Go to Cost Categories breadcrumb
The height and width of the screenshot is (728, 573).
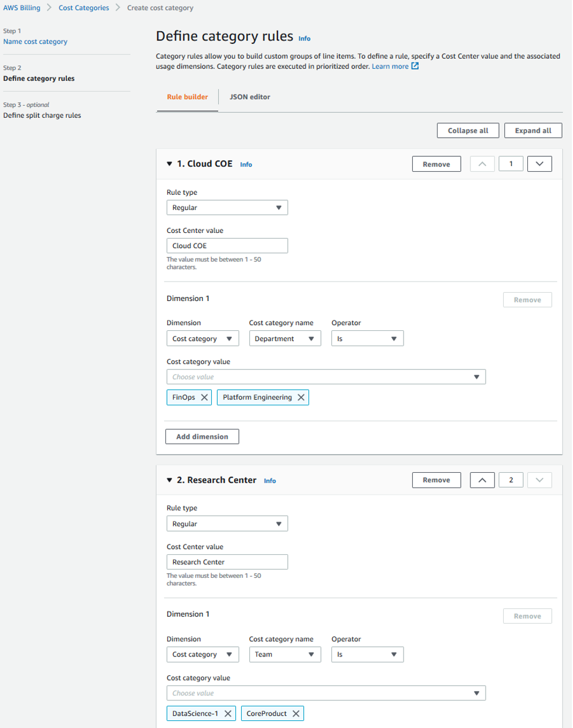pos(84,8)
